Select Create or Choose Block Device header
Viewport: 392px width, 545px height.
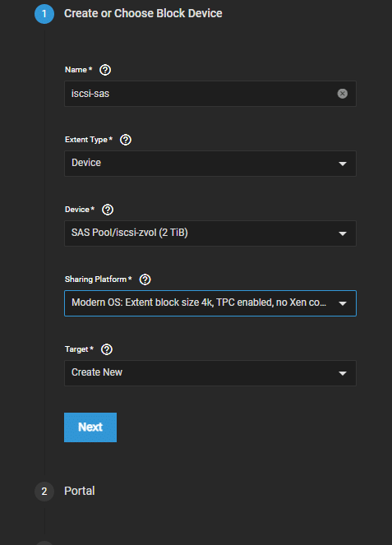coord(143,13)
